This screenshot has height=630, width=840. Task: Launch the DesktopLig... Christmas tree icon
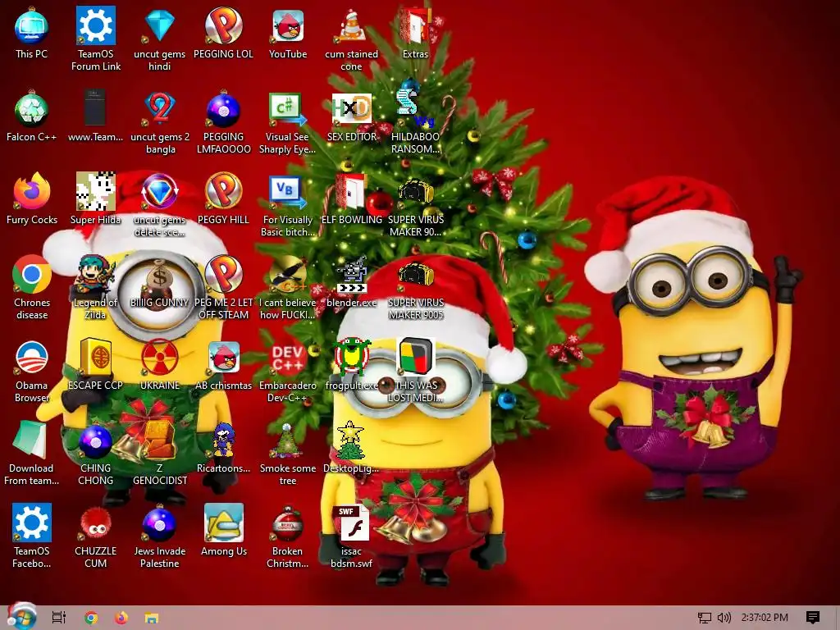tap(351, 448)
